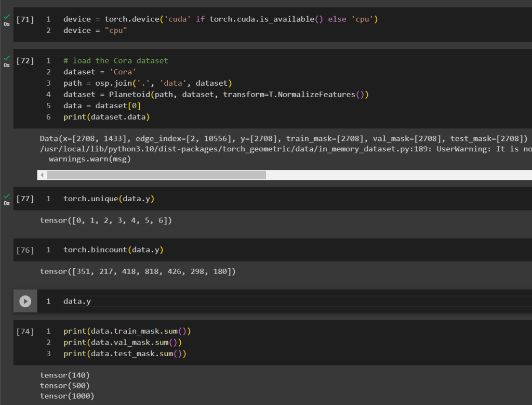Place cursor in the torch.unique(data.y) code
Viewport: 532px width, 405px height.
coord(109,199)
